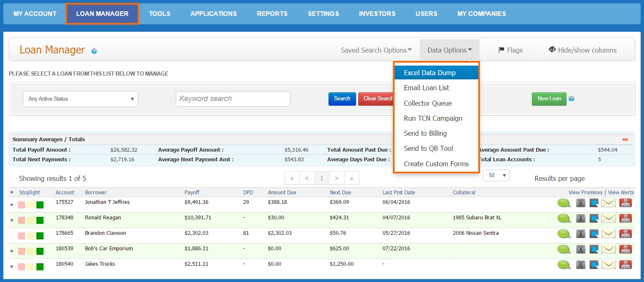Viewport: 644px width, 282px height.
Task: Select Excel Data Dump from menu
Action: pos(436,73)
